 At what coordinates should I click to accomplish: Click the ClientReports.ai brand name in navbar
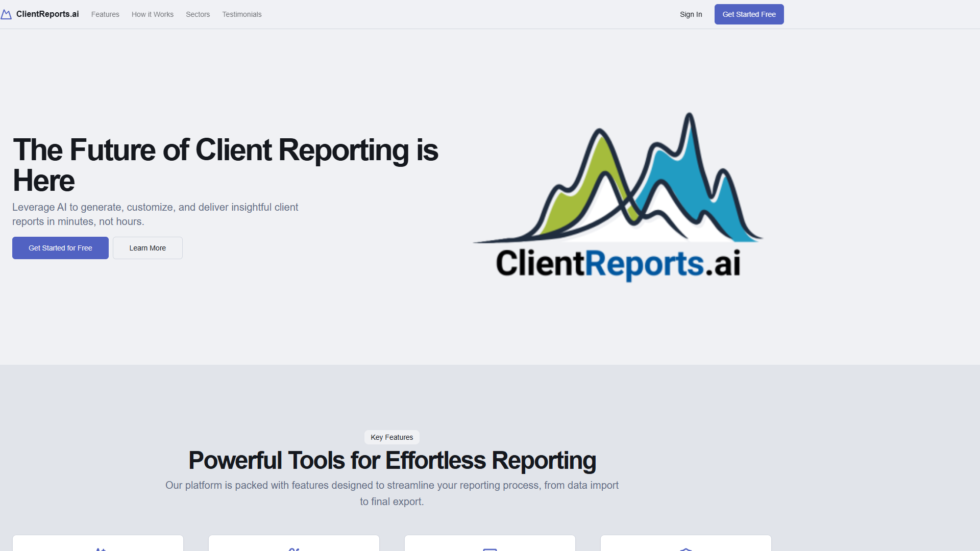[x=47, y=14]
